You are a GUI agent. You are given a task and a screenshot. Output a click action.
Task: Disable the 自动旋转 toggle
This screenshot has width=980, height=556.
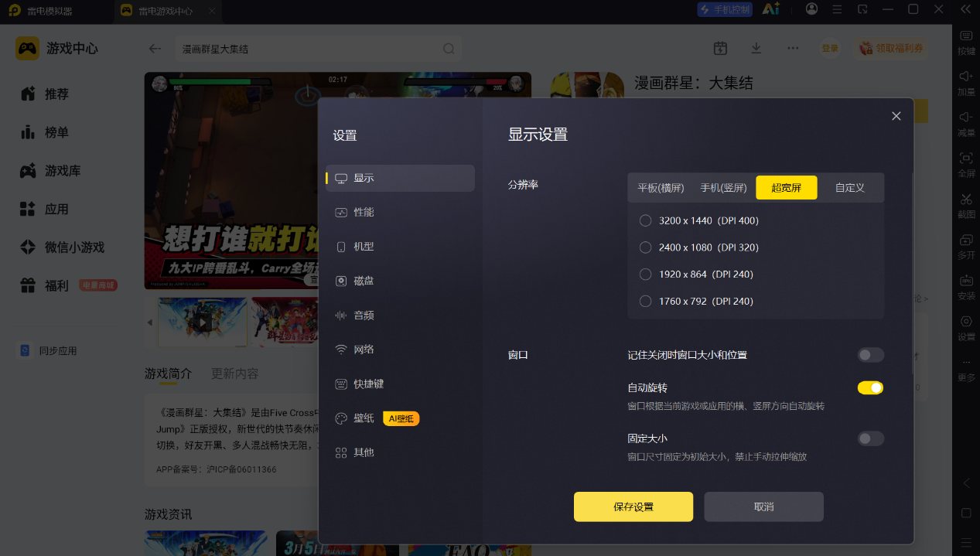click(x=870, y=387)
